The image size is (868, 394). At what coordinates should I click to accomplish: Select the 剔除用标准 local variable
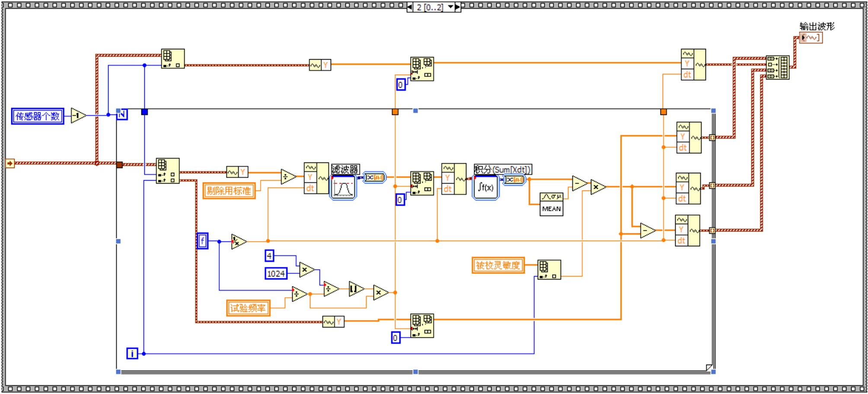pos(229,191)
